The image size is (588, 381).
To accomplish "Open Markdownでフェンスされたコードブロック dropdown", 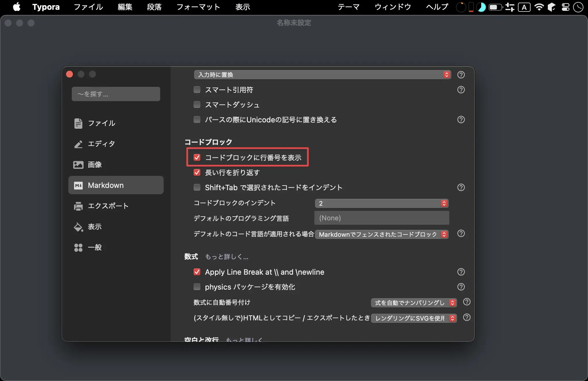I will click(x=382, y=234).
